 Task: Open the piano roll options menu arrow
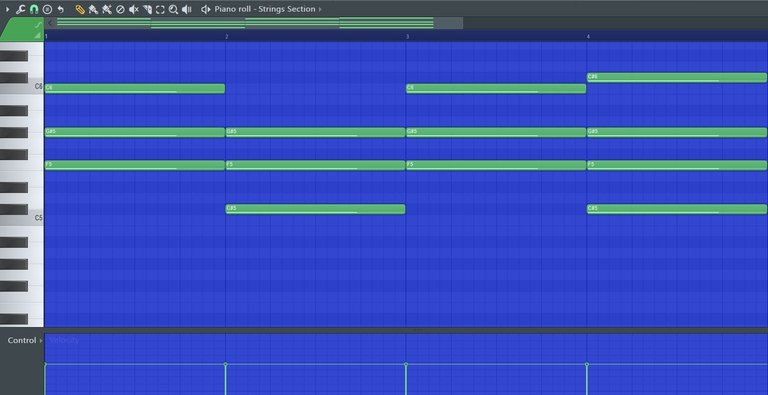point(7,9)
